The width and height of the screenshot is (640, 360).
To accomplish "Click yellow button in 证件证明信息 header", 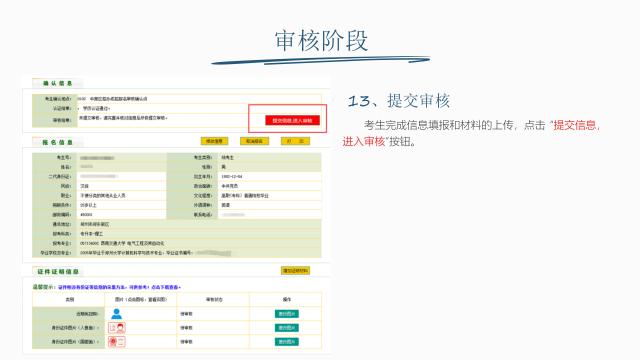I will coord(296,271).
